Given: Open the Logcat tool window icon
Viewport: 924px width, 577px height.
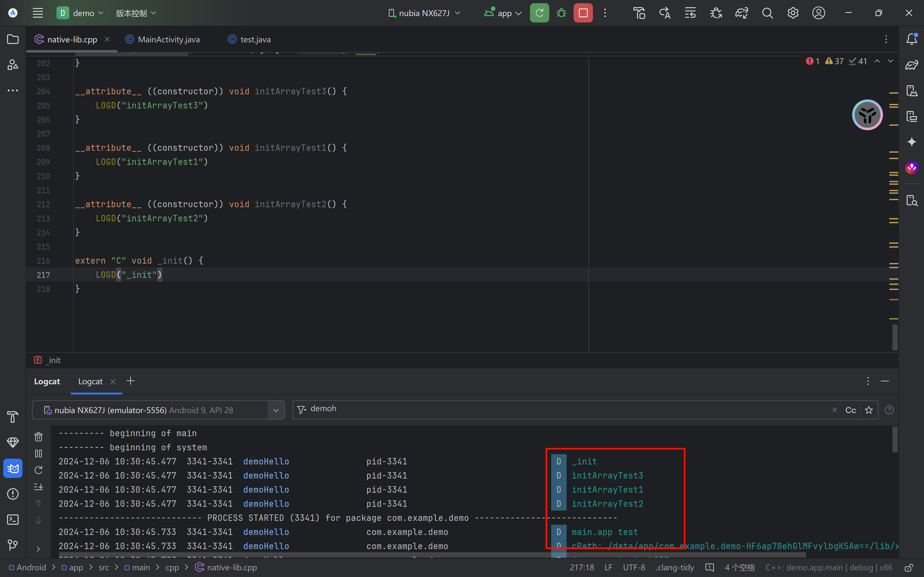Looking at the screenshot, I should [x=13, y=468].
